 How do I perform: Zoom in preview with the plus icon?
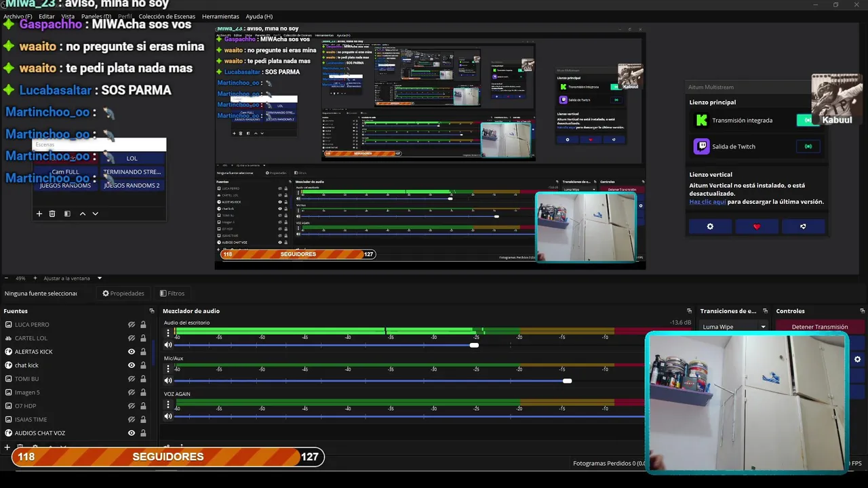pyautogui.click(x=35, y=278)
